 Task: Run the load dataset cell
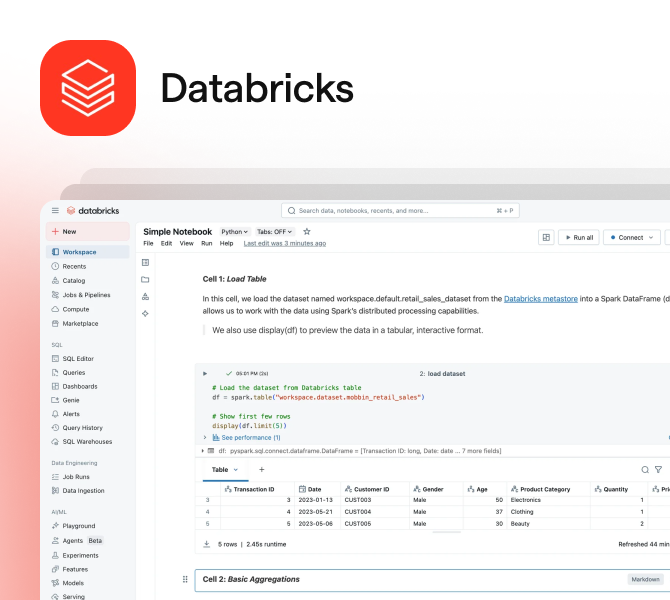pos(205,374)
